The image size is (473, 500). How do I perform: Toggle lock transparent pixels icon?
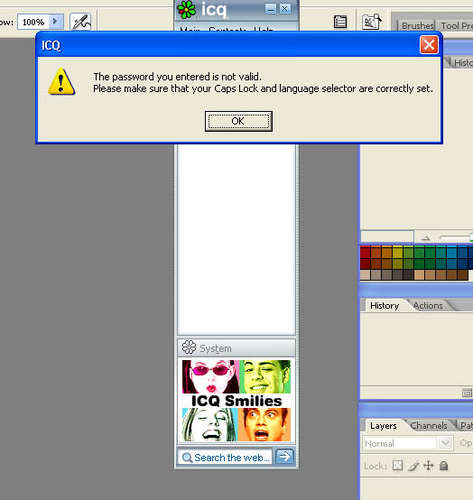tap(397, 465)
